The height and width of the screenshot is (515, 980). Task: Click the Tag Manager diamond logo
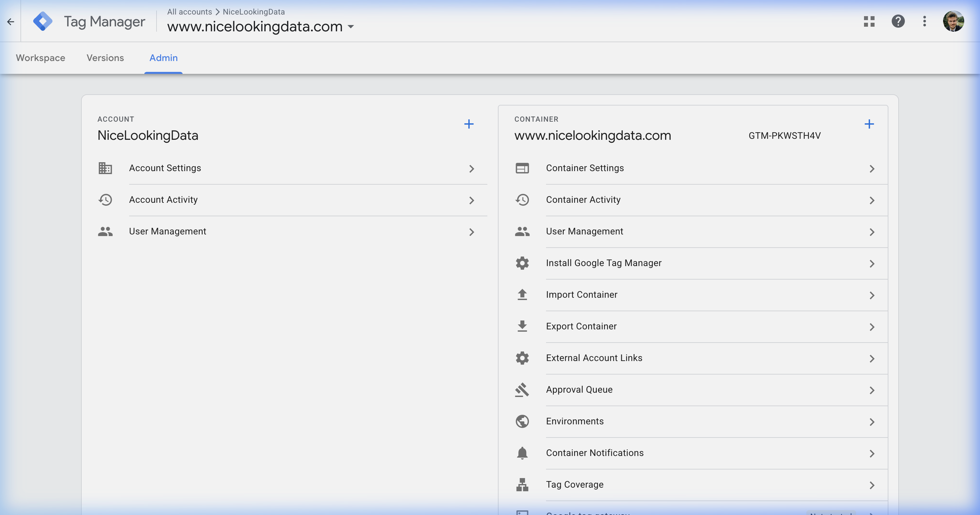[43, 21]
